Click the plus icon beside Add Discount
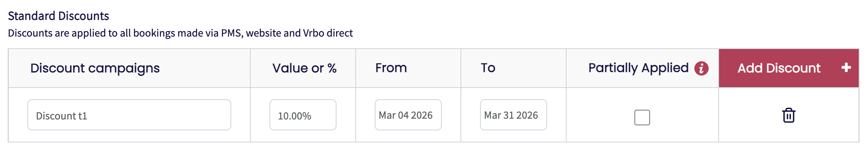Image resolution: width=868 pixels, height=158 pixels. pos(846,68)
